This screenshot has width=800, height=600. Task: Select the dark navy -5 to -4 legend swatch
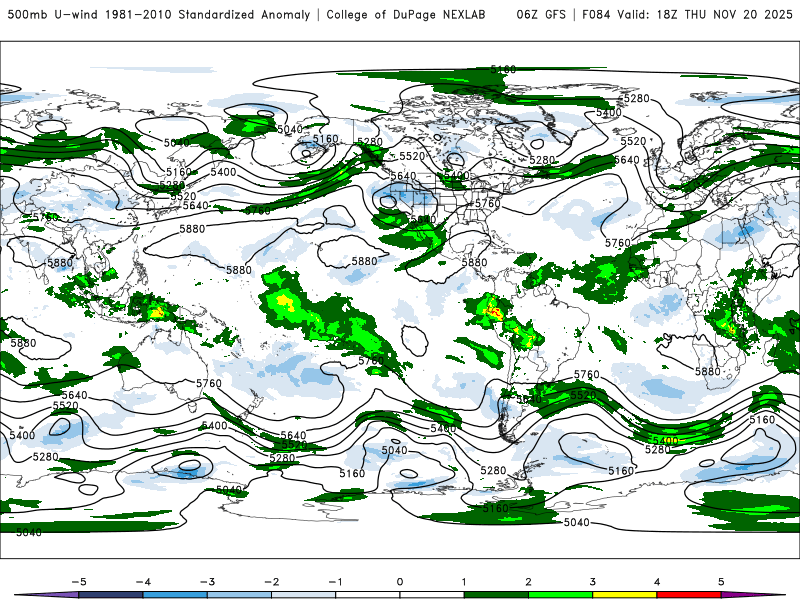click(111, 595)
